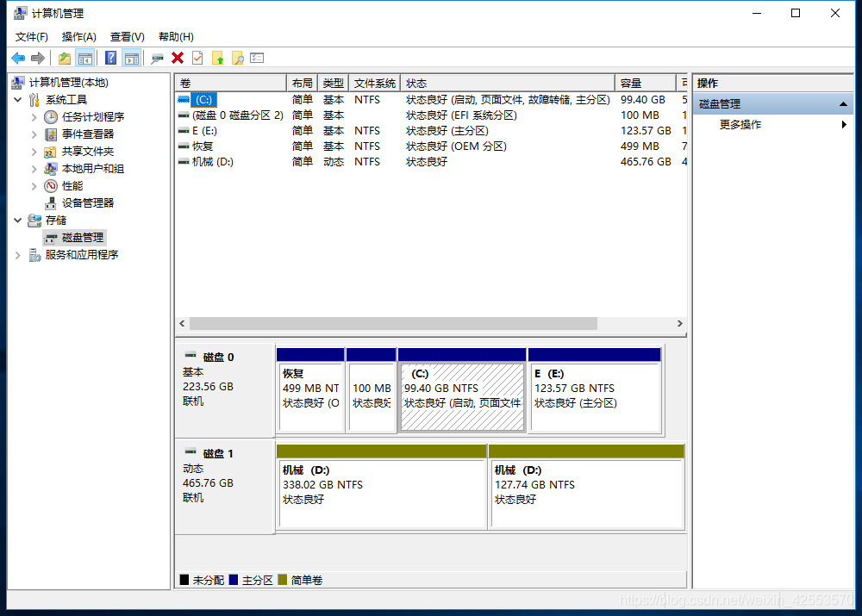The width and height of the screenshot is (862, 616).
Task: Click the blue Help question mark icon
Action: [110, 58]
